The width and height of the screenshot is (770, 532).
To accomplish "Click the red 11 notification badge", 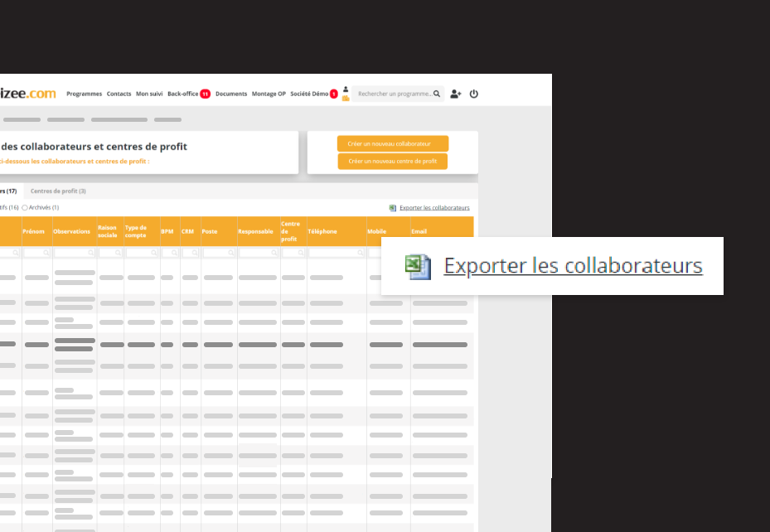I will [x=206, y=94].
